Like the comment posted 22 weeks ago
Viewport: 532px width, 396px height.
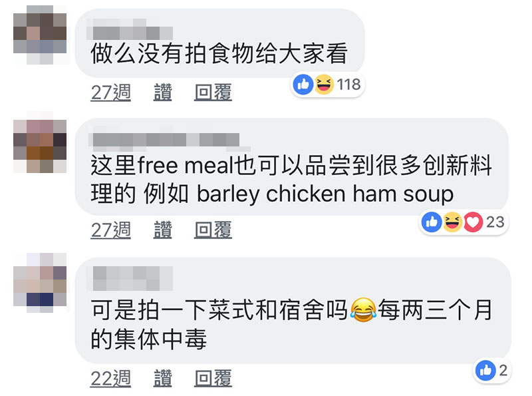coord(162,378)
